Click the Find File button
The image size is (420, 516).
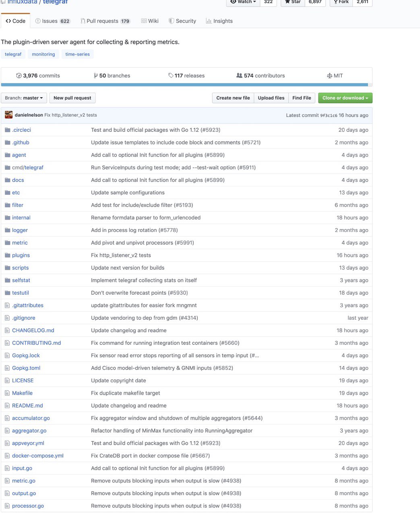click(302, 98)
